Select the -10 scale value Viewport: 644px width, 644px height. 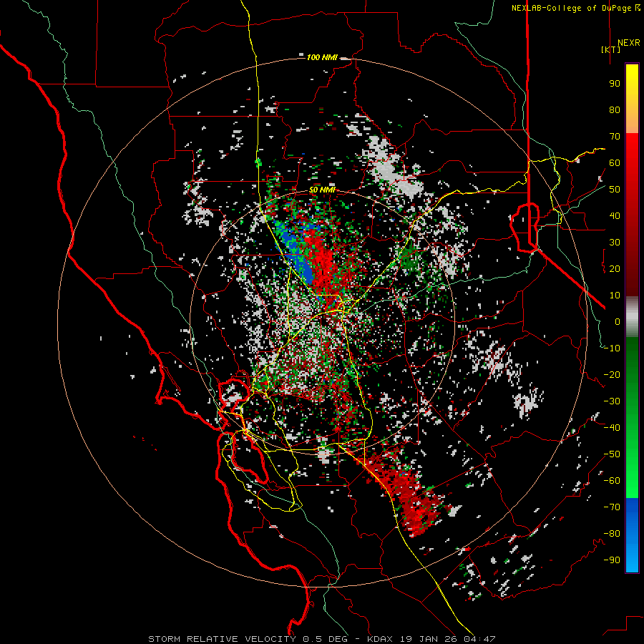(612, 348)
